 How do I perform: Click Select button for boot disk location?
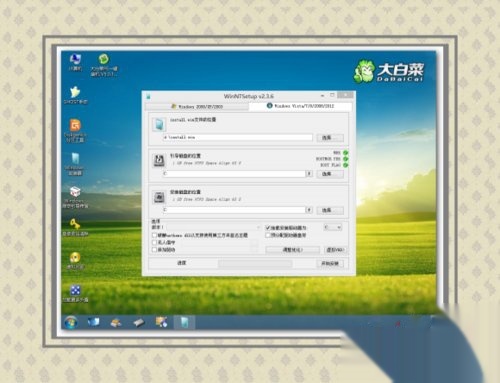330,174
